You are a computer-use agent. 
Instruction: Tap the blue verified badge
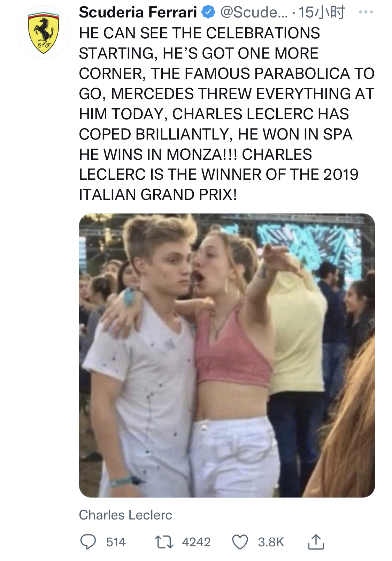click(x=208, y=13)
